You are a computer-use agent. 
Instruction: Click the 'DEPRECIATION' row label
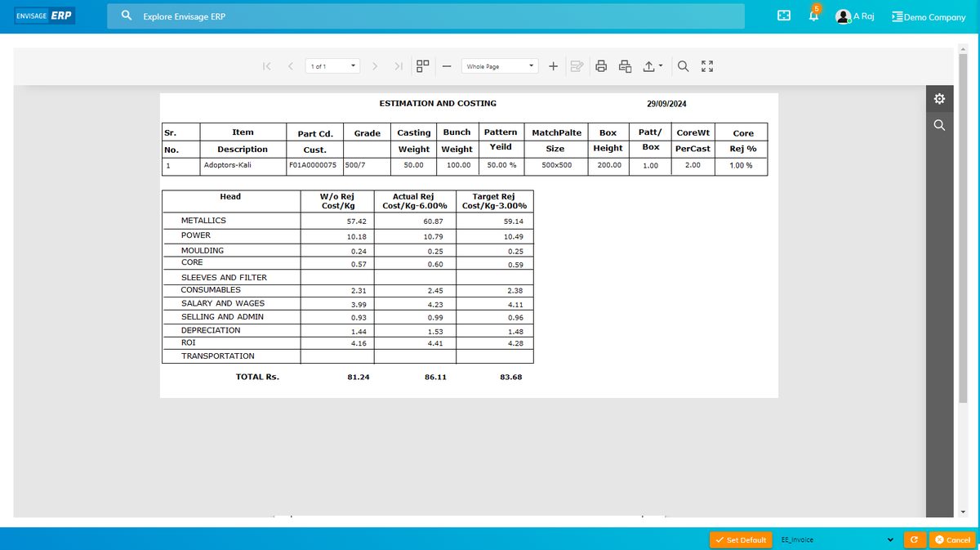[x=211, y=330]
